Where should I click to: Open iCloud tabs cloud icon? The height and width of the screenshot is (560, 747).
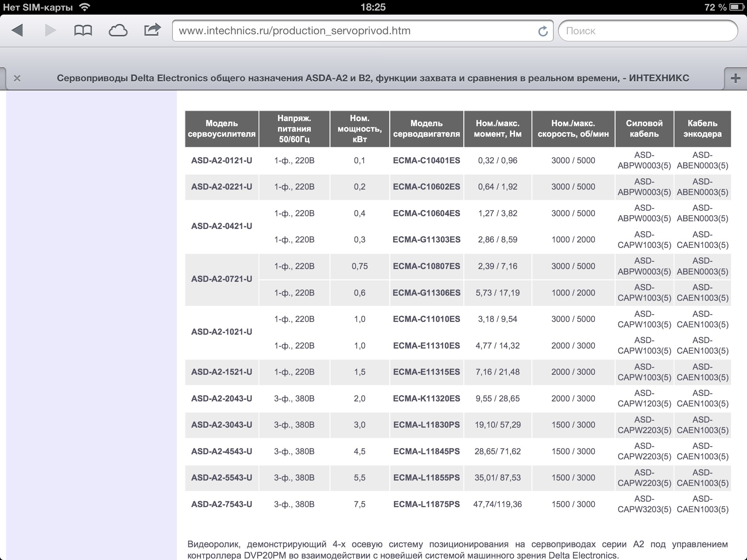pyautogui.click(x=118, y=31)
